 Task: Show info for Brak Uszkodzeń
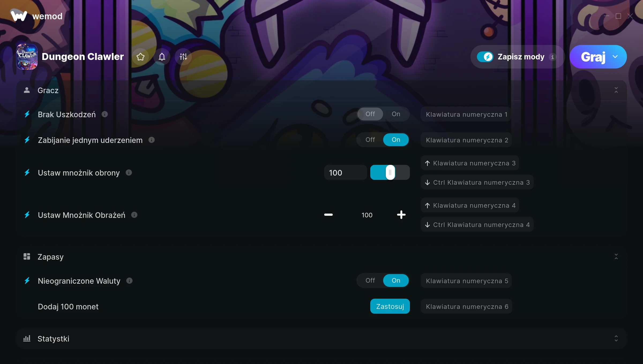tap(105, 114)
